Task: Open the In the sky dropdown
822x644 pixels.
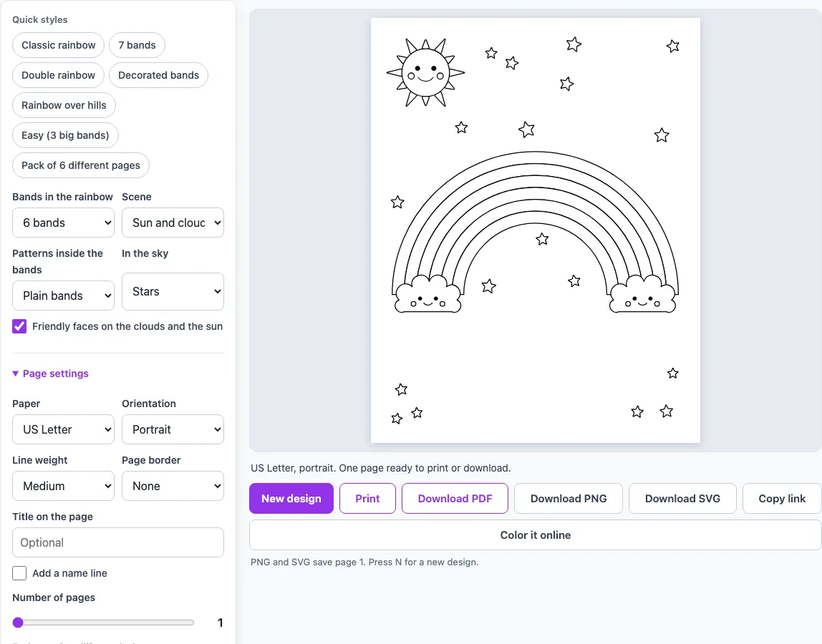Action: [x=173, y=291]
